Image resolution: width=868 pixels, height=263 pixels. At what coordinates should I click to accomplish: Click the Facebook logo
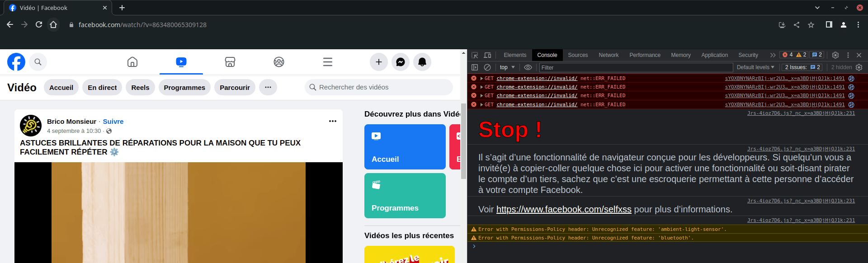(16, 62)
